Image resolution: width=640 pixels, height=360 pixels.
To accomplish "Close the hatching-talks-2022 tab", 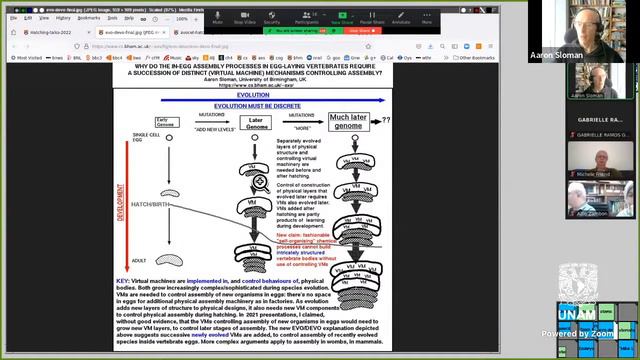I will pyautogui.click(x=89, y=32).
